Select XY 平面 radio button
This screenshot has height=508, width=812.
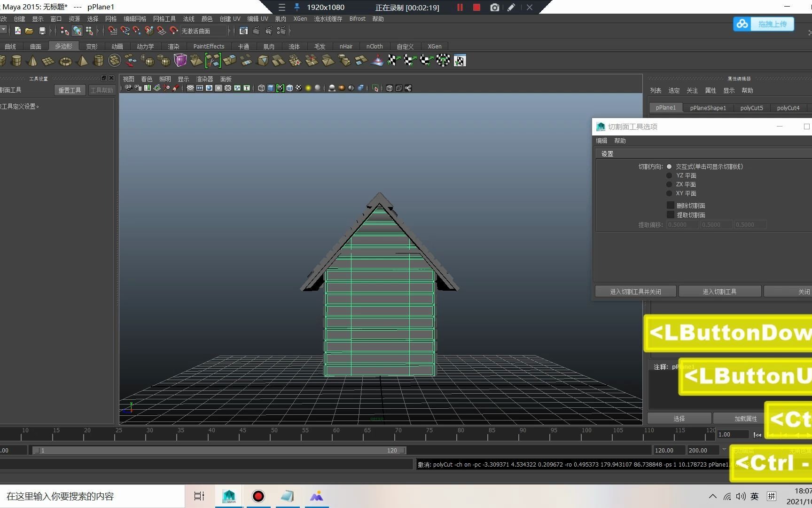point(669,193)
